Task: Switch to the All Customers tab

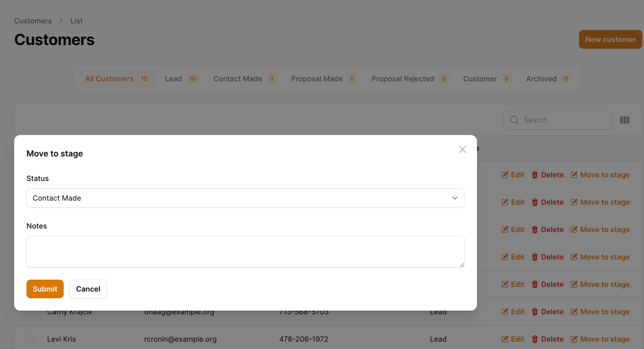Action: [x=117, y=79]
